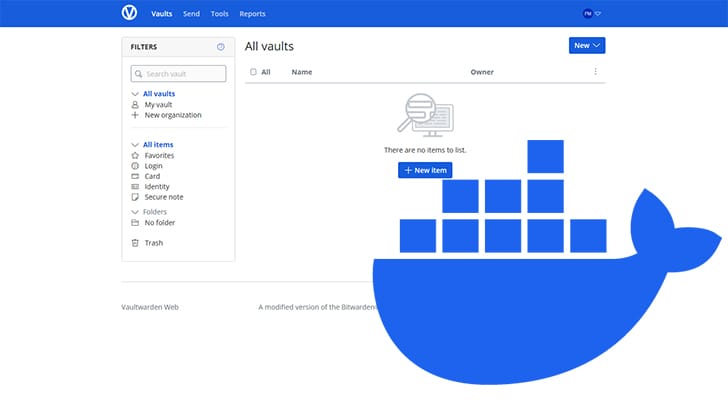Screen dimensions: 728x400
Task: Open the Tools tab
Action: 220,14
